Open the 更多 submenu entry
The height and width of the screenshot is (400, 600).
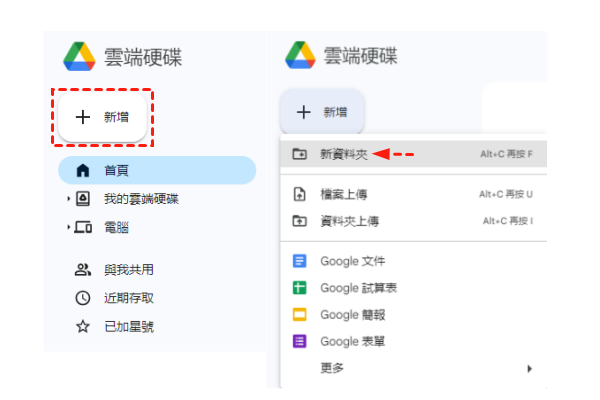[x=414, y=368]
